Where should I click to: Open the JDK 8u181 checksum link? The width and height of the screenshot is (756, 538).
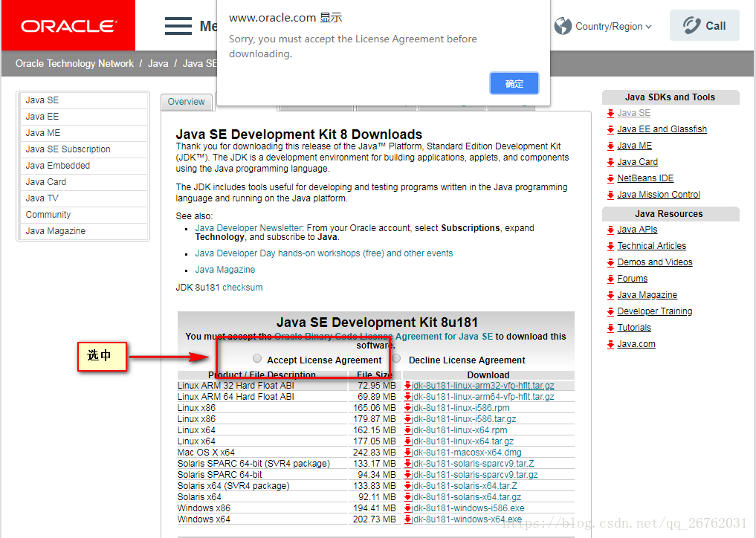point(242,288)
